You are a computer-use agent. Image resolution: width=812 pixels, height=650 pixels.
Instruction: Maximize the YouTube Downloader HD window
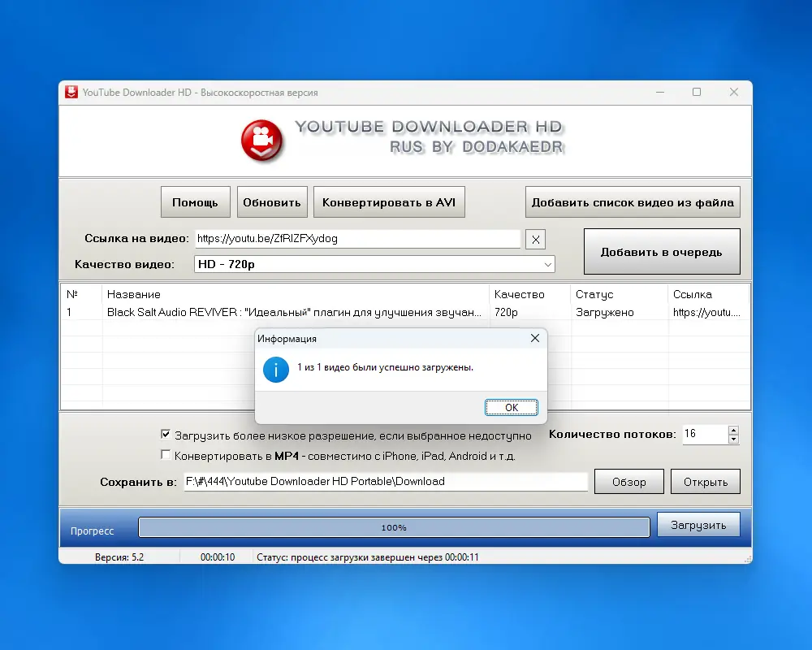(x=697, y=93)
